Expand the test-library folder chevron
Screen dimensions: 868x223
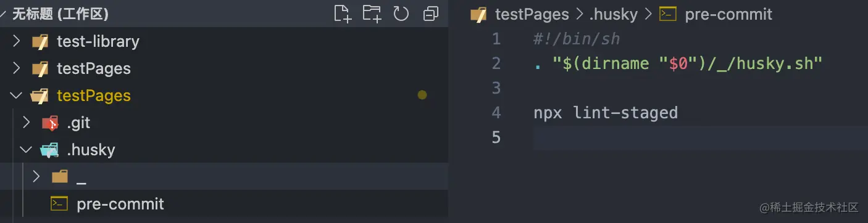pos(16,41)
